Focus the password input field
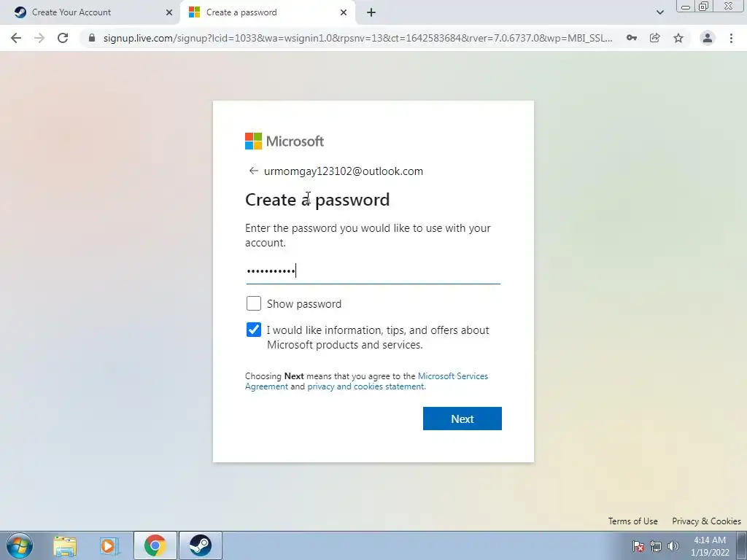 (373, 271)
